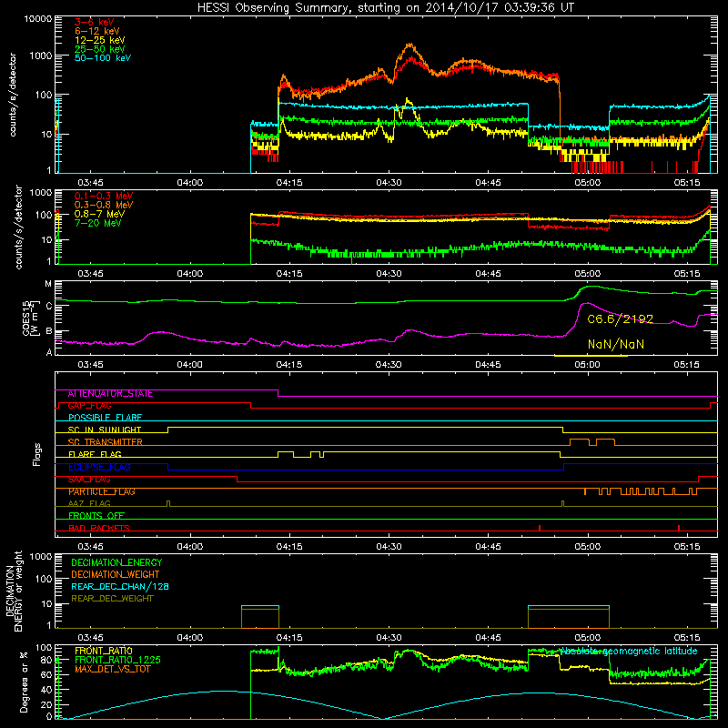Click the 0.1-0.3 MeV legend label

coord(104,196)
